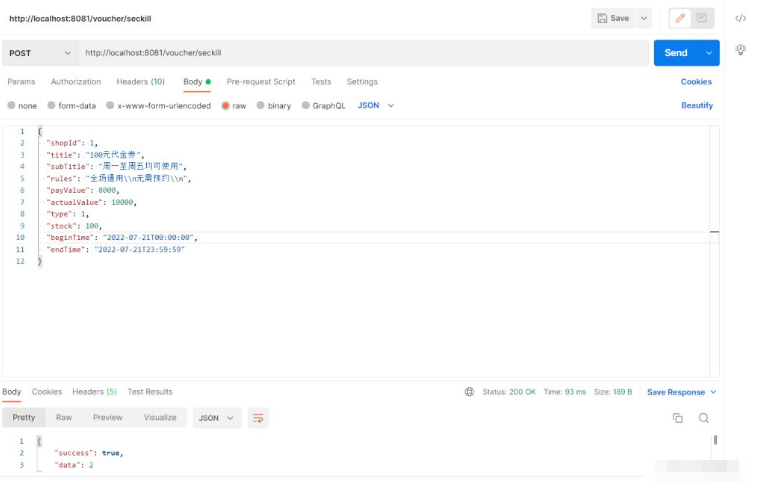Click the request URL input field
The width and height of the screenshot is (758, 483).
(x=360, y=53)
